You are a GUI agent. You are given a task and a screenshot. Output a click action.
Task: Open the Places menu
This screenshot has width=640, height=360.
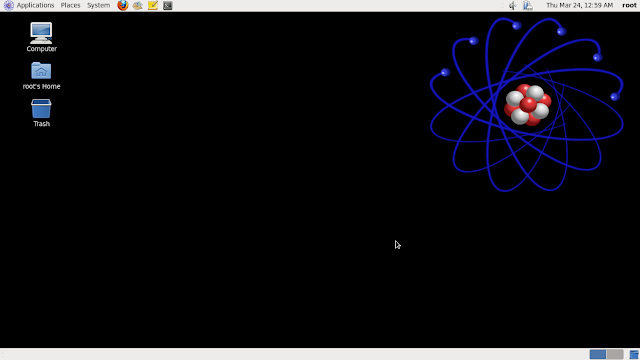coord(70,5)
